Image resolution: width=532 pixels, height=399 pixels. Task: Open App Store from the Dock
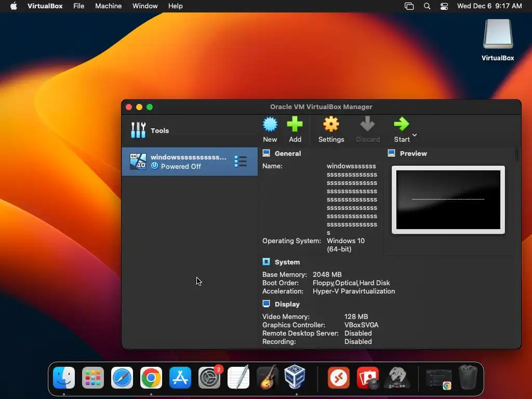click(180, 378)
